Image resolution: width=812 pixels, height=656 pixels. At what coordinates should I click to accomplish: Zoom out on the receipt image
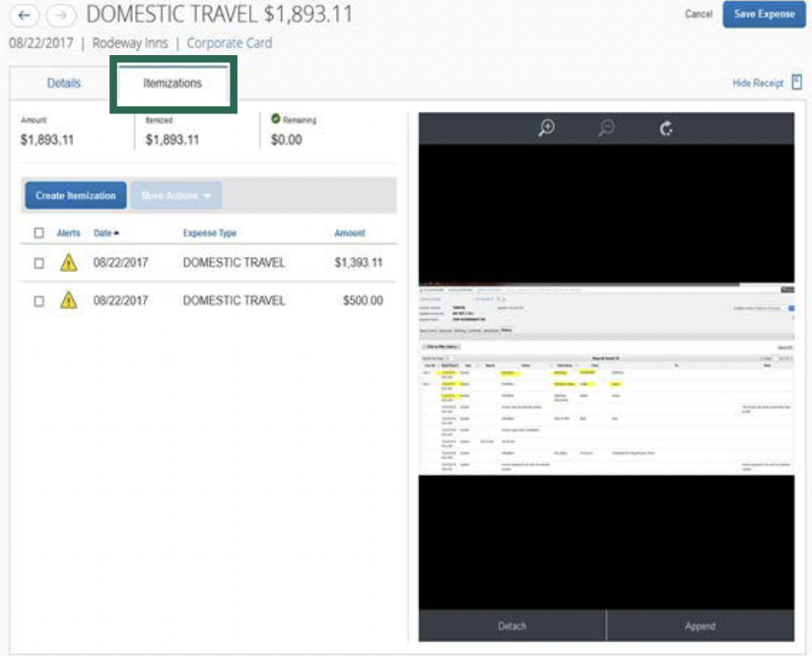[x=607, y=128]
